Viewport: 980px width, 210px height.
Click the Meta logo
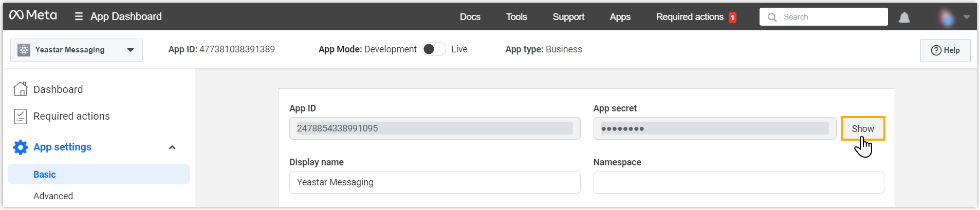[x=33, y=15]
